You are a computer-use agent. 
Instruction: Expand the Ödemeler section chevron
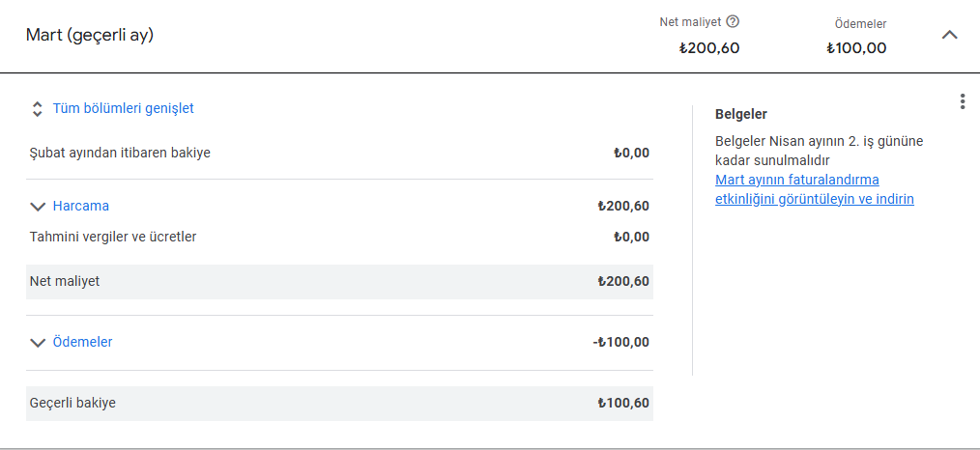click(x=38, y=343)
